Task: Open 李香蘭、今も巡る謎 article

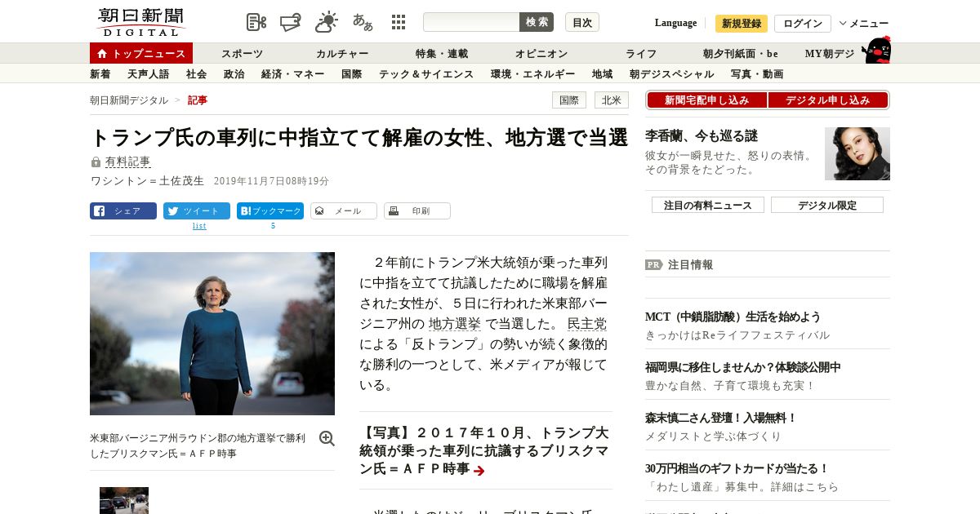Action: point(702,136)
